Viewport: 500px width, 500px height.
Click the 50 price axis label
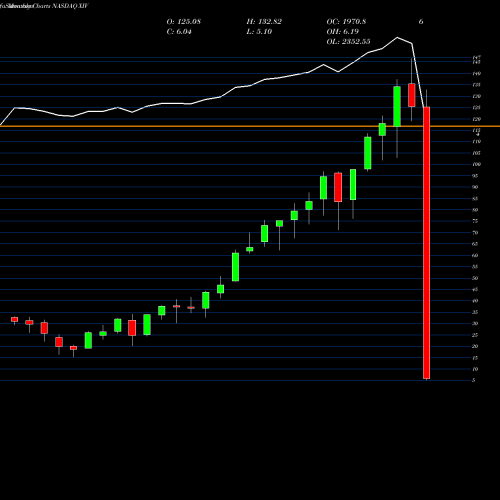[475, 278]
